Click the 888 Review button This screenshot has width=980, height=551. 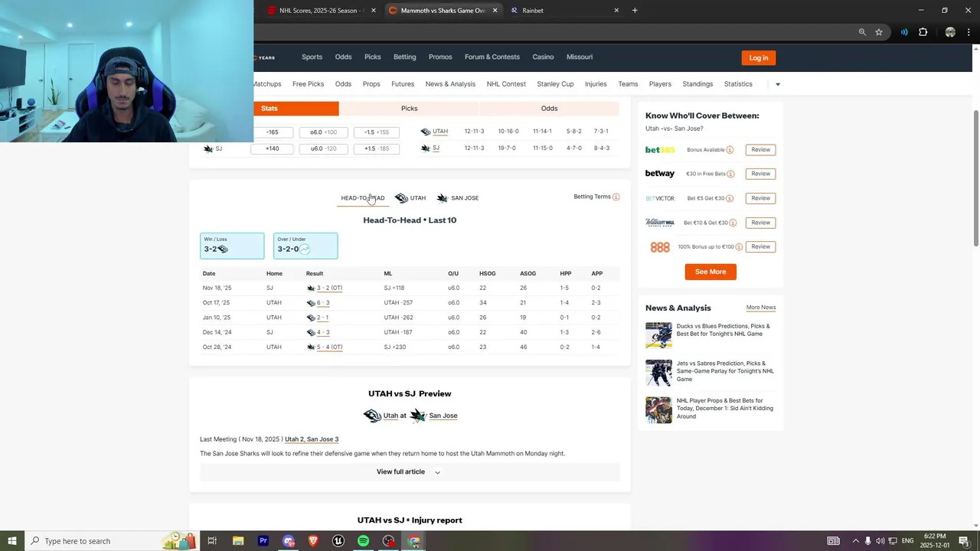pyautogui.click(x=760, y=246)
